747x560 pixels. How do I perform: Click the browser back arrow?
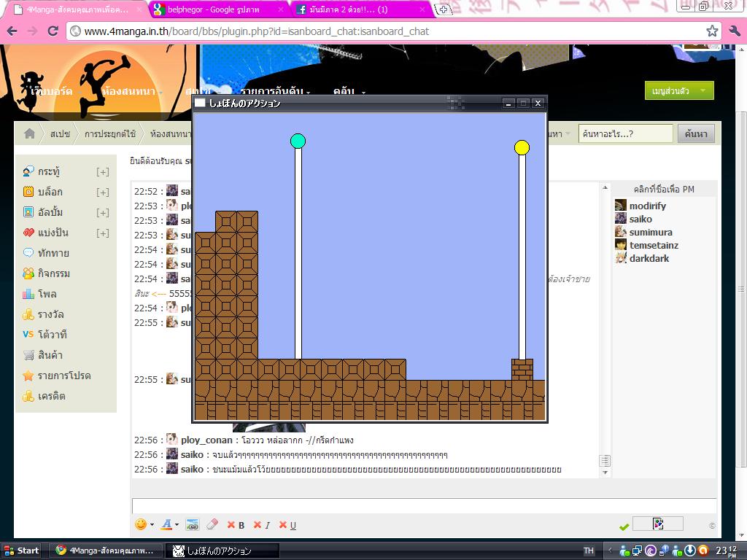click(x=12, y=31)
